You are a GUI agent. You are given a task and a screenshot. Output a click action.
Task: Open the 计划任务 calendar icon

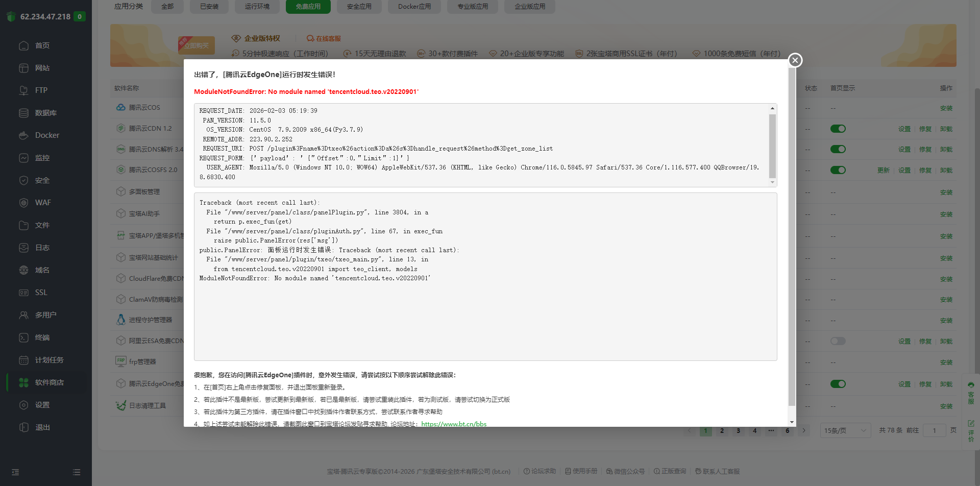click(x=23, y=360)
